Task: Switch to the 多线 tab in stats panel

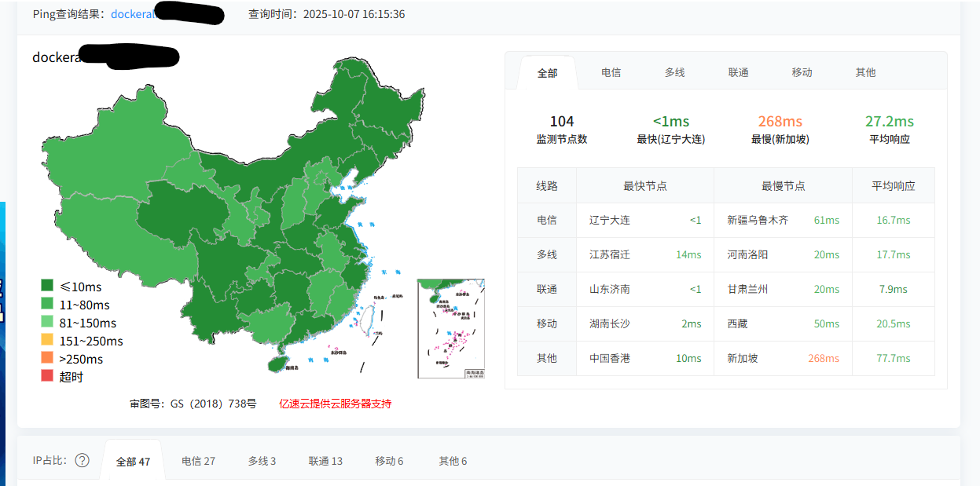Action: 674,72
